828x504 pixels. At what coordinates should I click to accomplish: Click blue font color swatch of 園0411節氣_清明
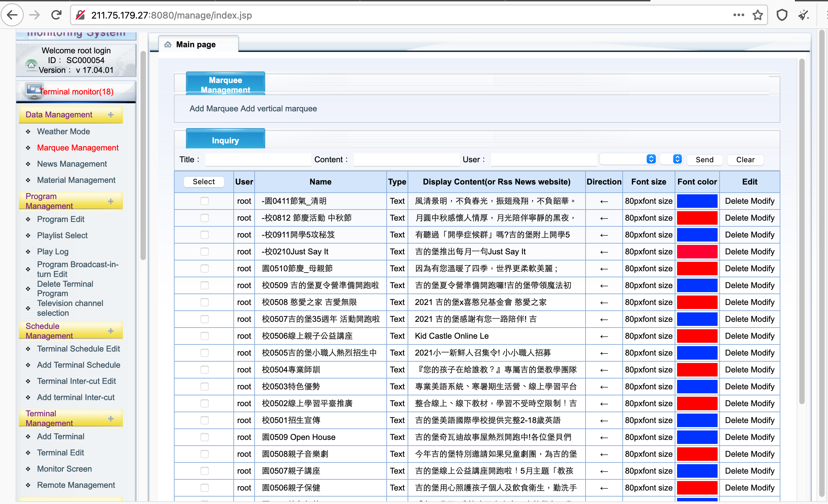tap(697, 201)
